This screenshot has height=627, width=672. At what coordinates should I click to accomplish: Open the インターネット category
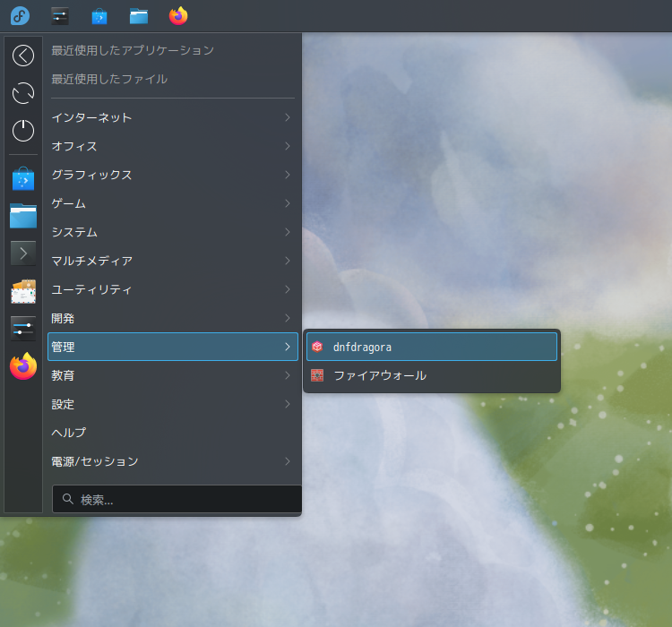(173, 117)
